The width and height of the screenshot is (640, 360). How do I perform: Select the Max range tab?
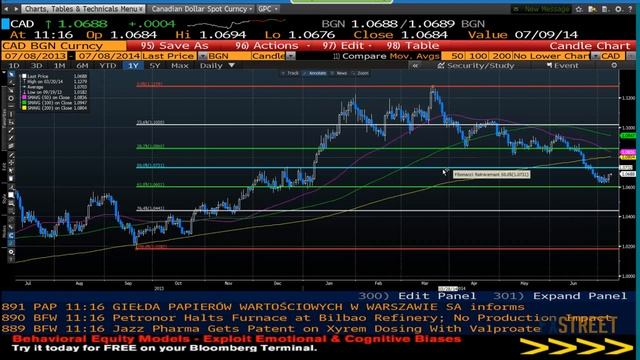180,65
